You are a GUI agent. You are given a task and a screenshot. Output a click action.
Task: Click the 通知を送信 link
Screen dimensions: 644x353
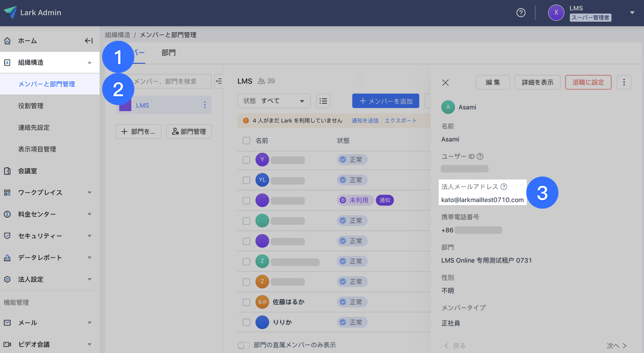pos(365,121)
